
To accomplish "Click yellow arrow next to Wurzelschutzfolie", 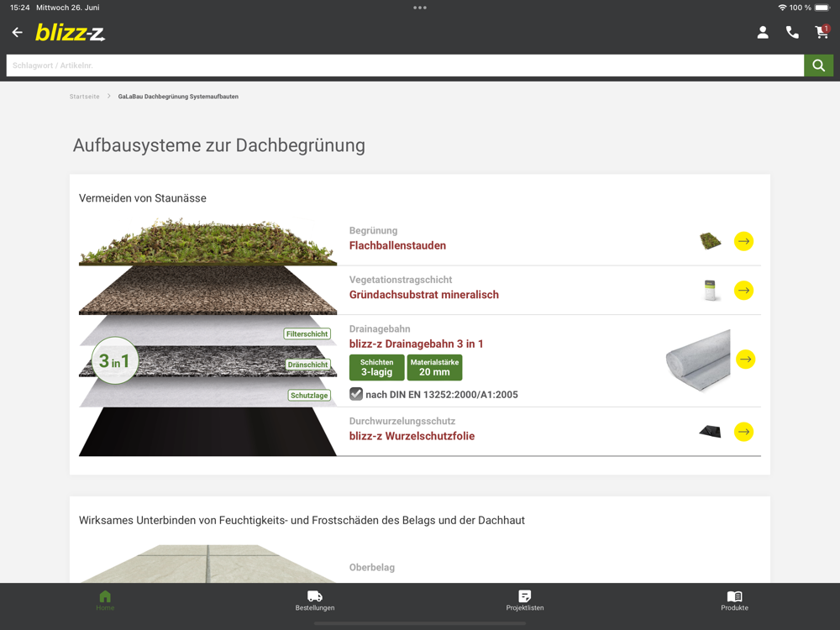I will [743, 432].
